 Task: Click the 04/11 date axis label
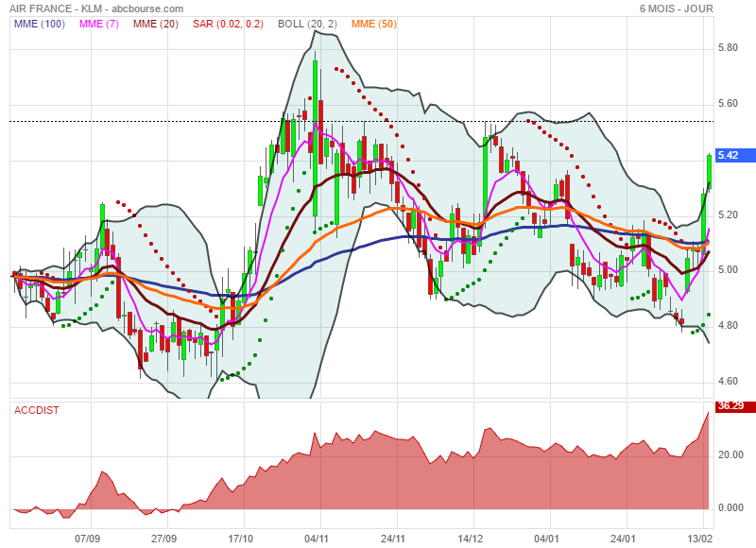tap(317, 539)
